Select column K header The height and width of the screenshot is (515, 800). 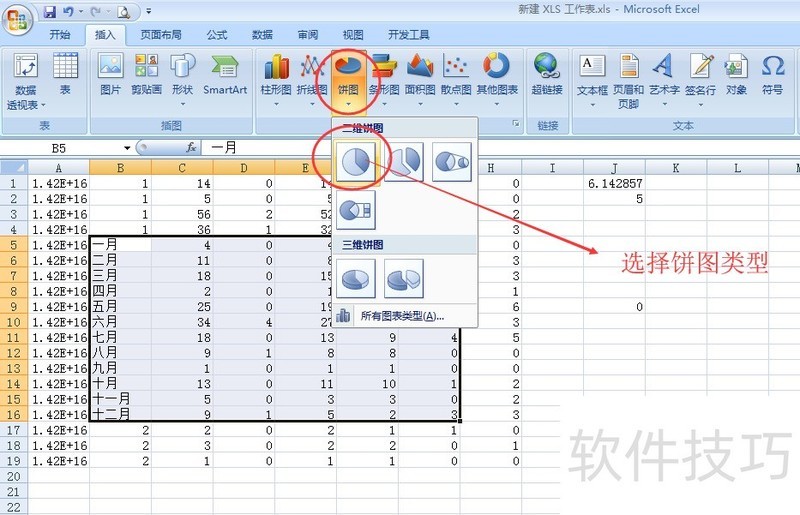676,167
